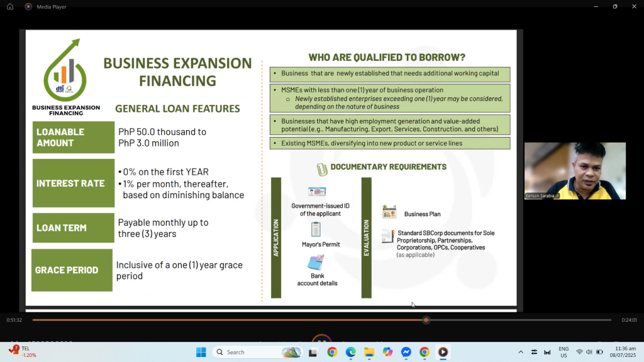Toggle Wi-Fi from the system tray
This screenshot has width=644, height=362.
pos(580,352)
